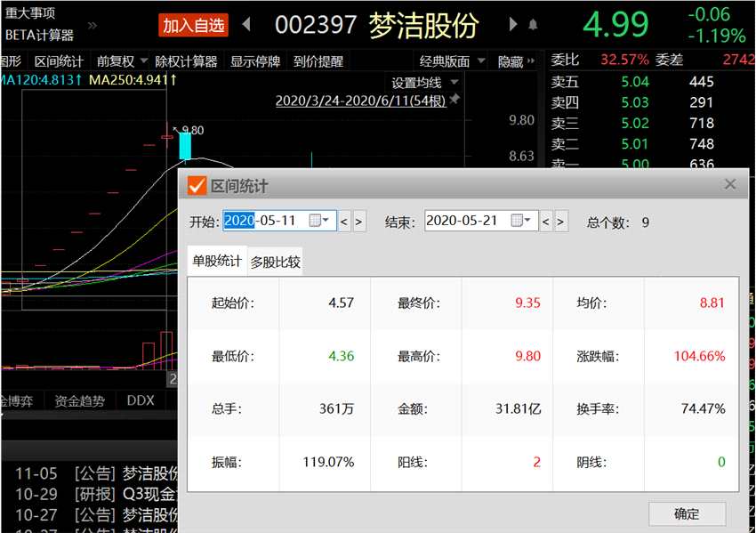Open the start date calendar picker

click(318, 221)
